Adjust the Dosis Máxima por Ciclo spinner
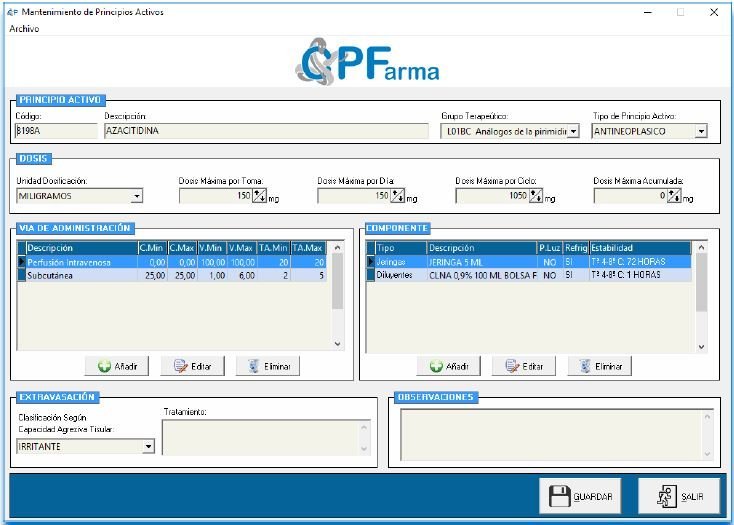734x525 pixels. click(x=535, y=196)
